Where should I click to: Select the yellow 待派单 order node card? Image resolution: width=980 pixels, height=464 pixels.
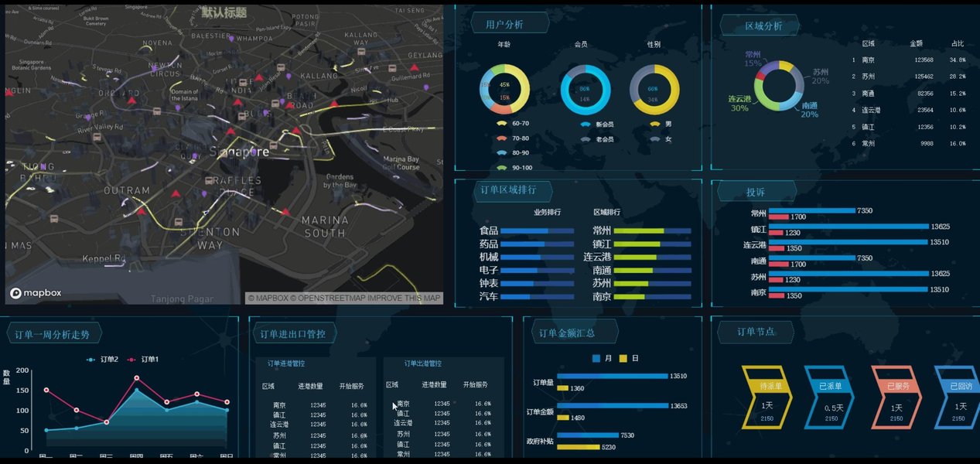[767, 397]
